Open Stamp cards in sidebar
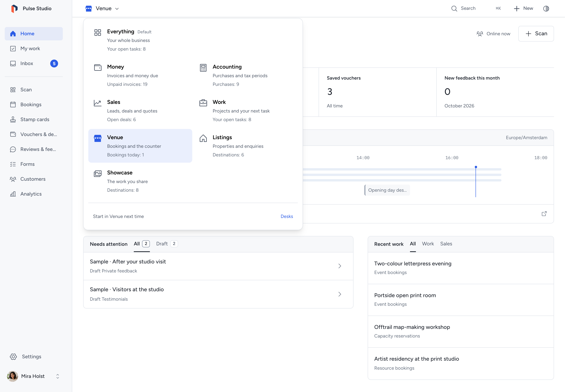 point(34,119)
